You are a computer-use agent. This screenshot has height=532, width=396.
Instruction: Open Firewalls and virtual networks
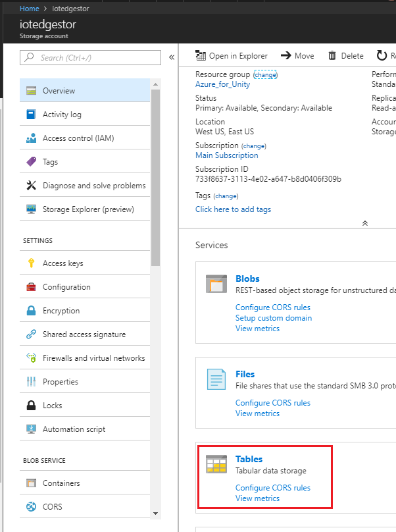click(85, 358)
